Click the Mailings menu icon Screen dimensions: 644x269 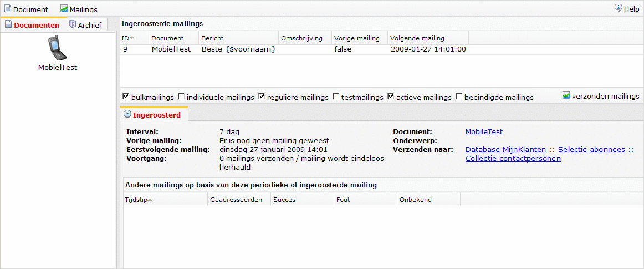pos(64,9)
